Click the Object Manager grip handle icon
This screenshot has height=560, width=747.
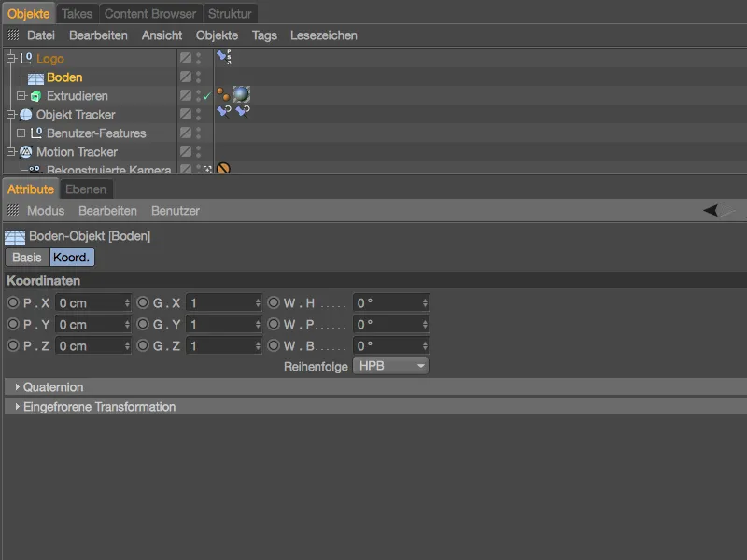(x=13, y=35)
